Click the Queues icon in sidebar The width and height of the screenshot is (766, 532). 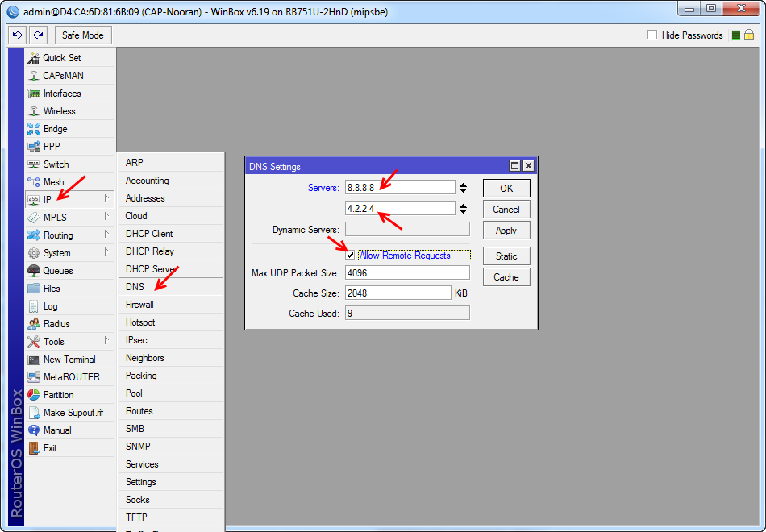[34, 271]
